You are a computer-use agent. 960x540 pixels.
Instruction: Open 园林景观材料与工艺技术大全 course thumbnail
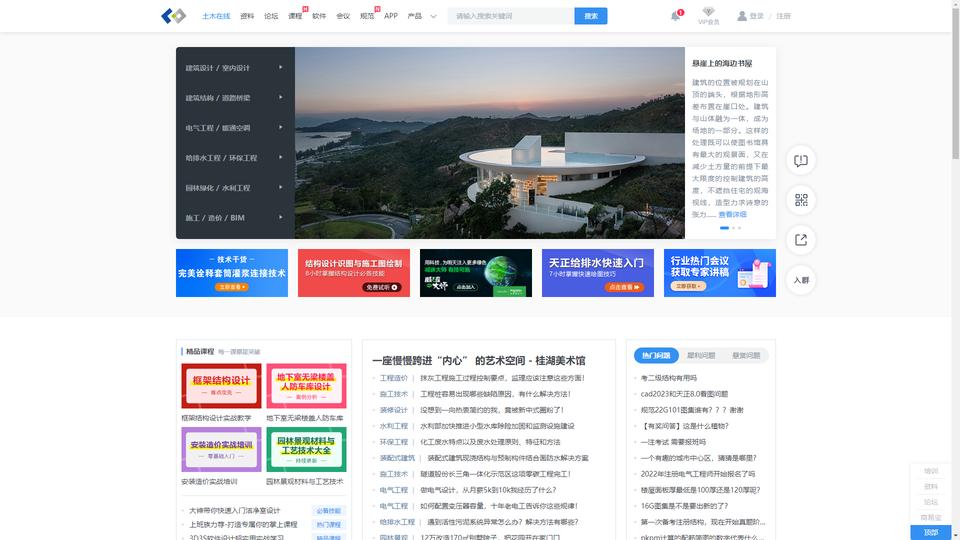306,449
